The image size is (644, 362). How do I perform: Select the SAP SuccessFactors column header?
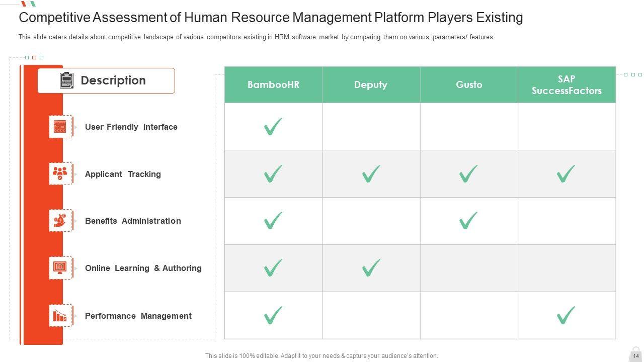567,84
